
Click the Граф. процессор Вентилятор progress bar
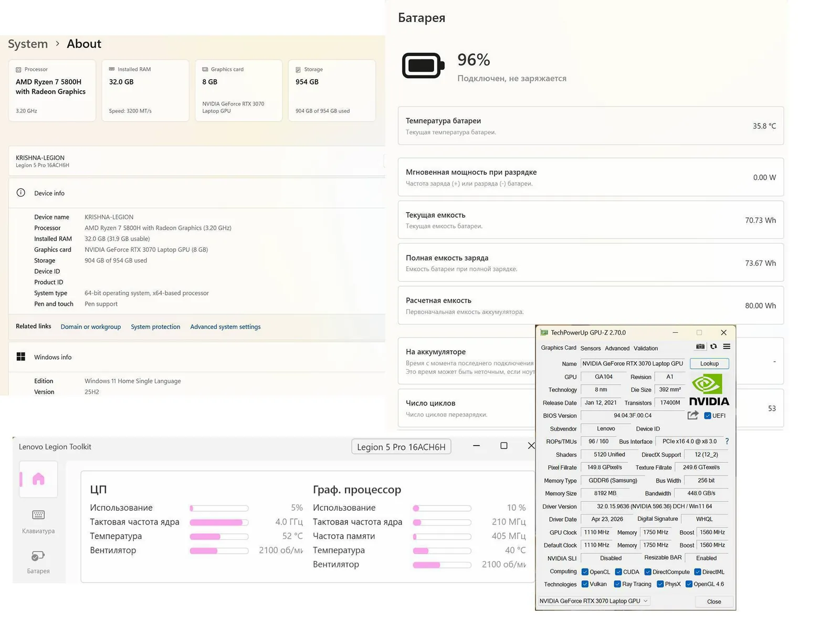(x=442, y=565)
